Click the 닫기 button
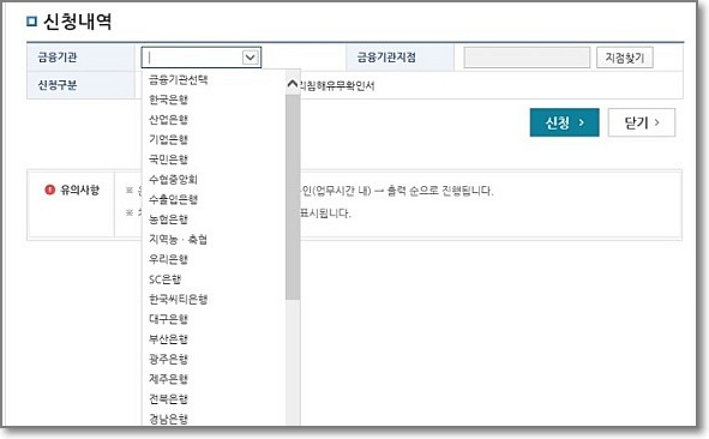The image size is (709, 439). point(641,123)
